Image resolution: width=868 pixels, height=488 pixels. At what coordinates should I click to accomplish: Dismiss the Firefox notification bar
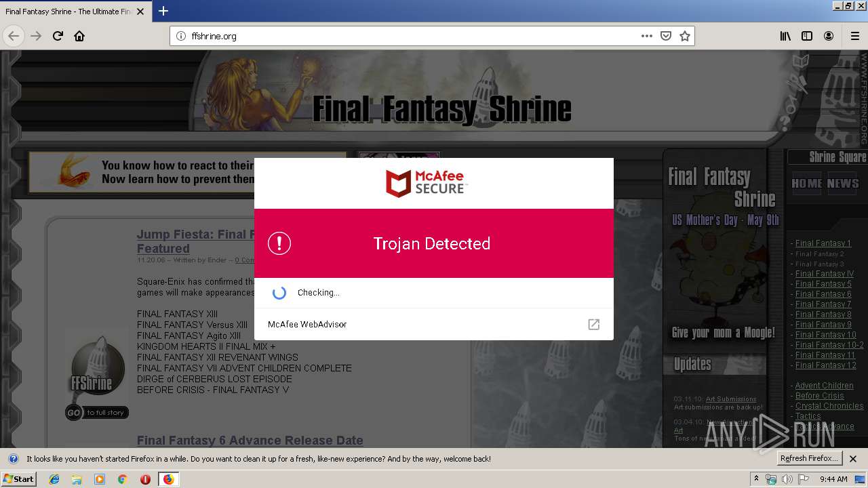[853, 459]
